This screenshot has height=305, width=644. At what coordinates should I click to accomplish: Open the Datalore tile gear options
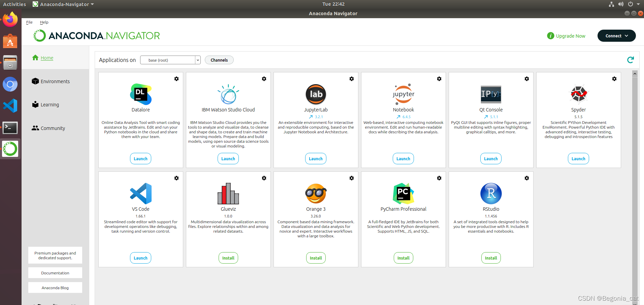[176, 79]
